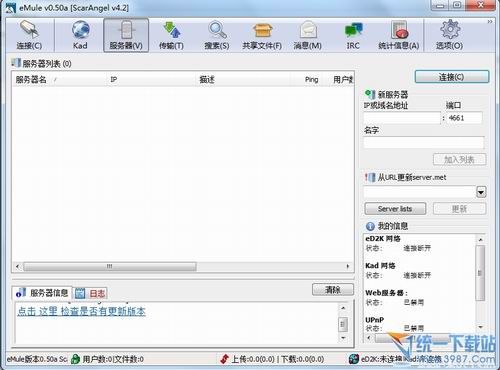Expand the toolbar overflow chevron

pyautogui.click(x=490, y=22)
